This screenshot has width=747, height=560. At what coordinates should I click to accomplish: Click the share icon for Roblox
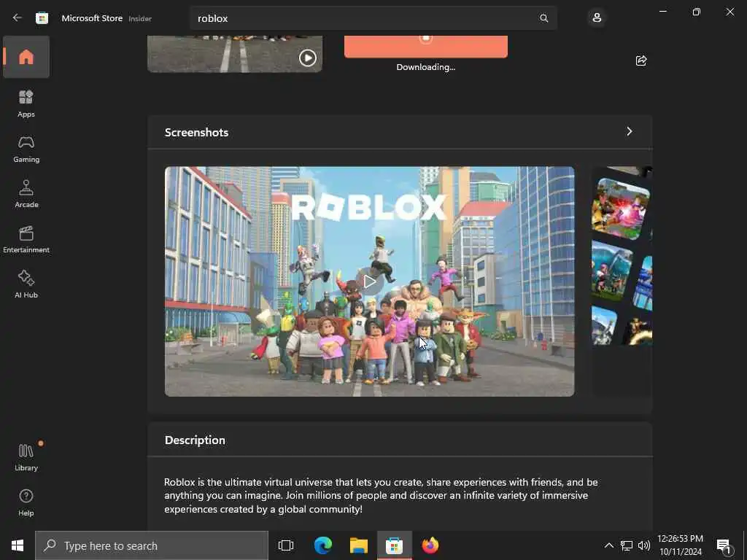click(x=641, y=61)
